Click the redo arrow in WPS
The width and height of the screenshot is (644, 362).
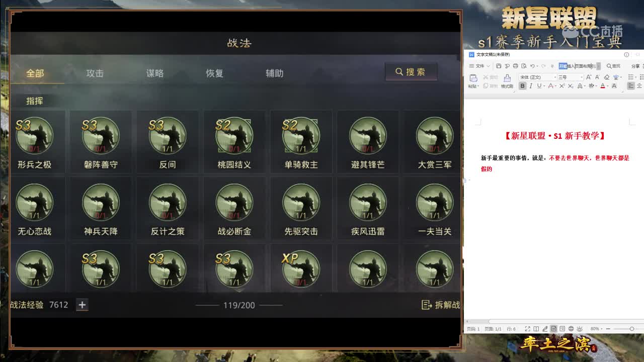(x=543, y=66)
